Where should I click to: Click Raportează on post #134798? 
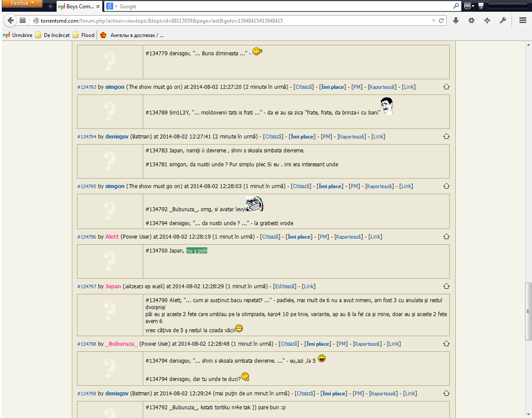click(x=368, y=344)
